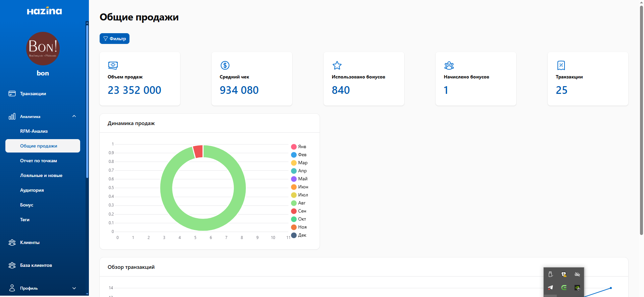This screenshot has height=297, width=644.
Task: Click the green donut chart segment
Action: (203, 225)
